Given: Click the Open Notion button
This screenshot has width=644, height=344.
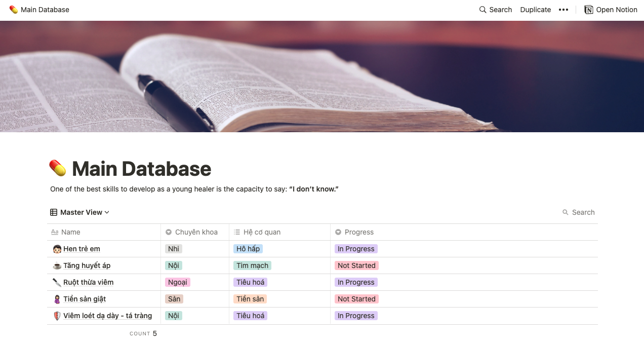Looking at the screenshot, I should click(x=611, y=9).
